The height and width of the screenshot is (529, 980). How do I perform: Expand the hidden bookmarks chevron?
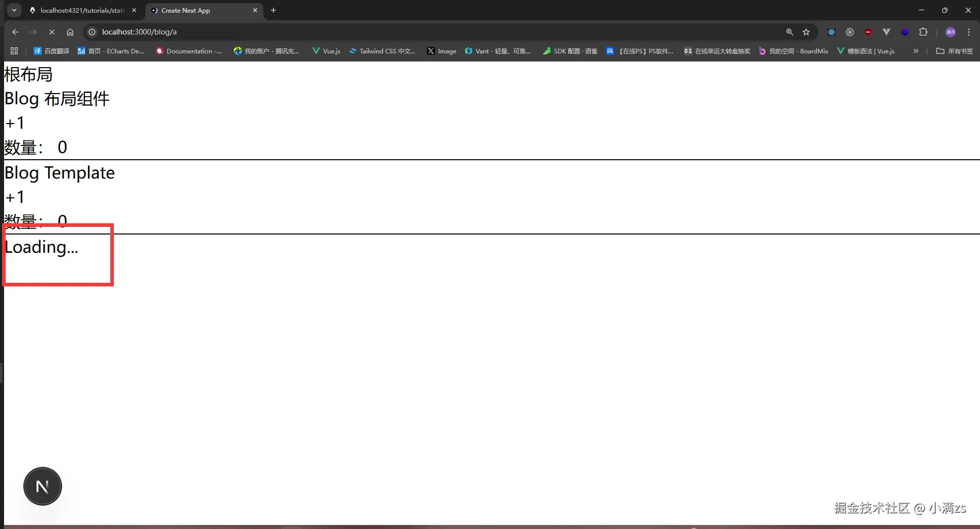click(915, 51)
